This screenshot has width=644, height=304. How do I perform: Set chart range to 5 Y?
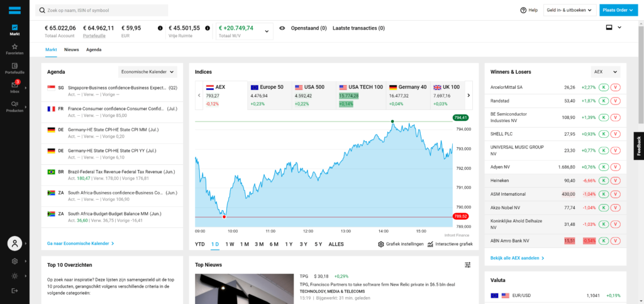tap(318, 244)
